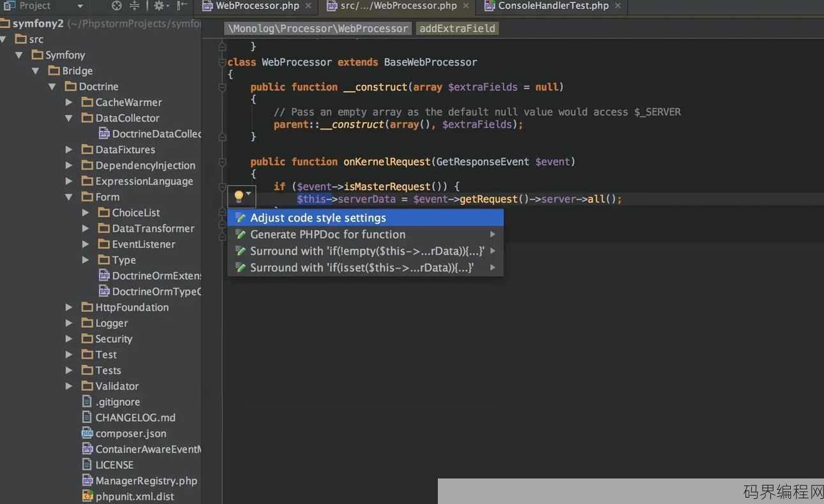824x504 pixels.
Task: Click the DoctrineOrmTypeGuesser PHP file icon
Action: (104, 292)
